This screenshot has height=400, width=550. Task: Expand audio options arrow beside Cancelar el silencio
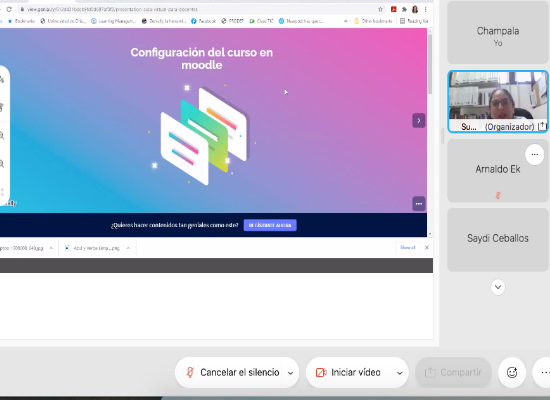tap(290, 373)
